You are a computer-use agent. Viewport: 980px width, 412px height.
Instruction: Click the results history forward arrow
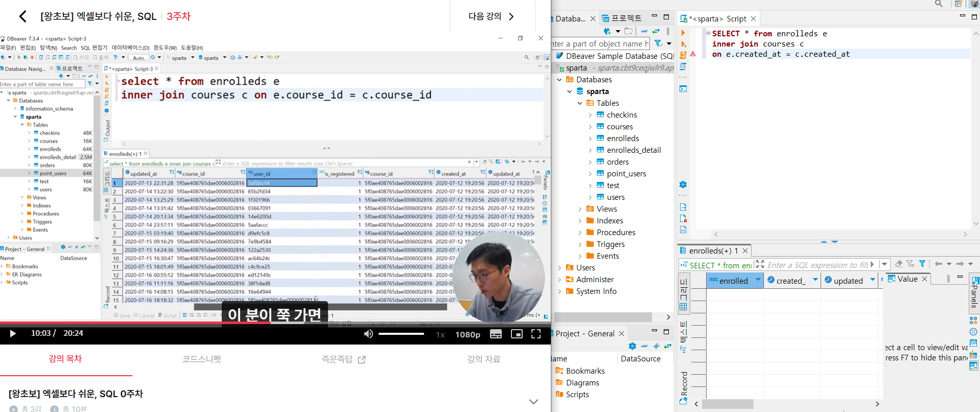960,264
